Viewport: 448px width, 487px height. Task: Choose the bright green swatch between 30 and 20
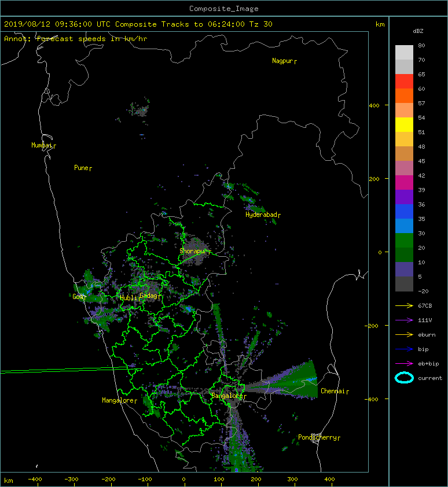click(x=404, y=240)
